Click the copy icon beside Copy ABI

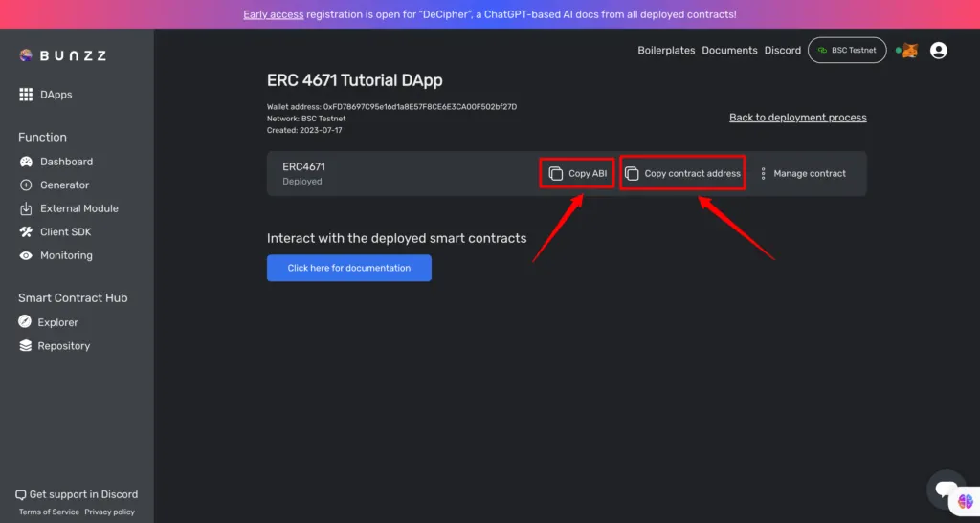556,174
